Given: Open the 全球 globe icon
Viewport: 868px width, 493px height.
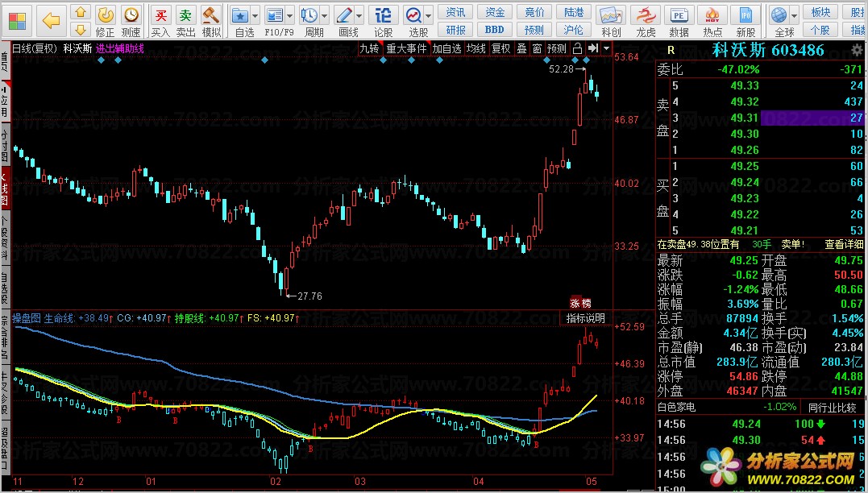Looking at the screenshot, I should (x=779, y=15).
